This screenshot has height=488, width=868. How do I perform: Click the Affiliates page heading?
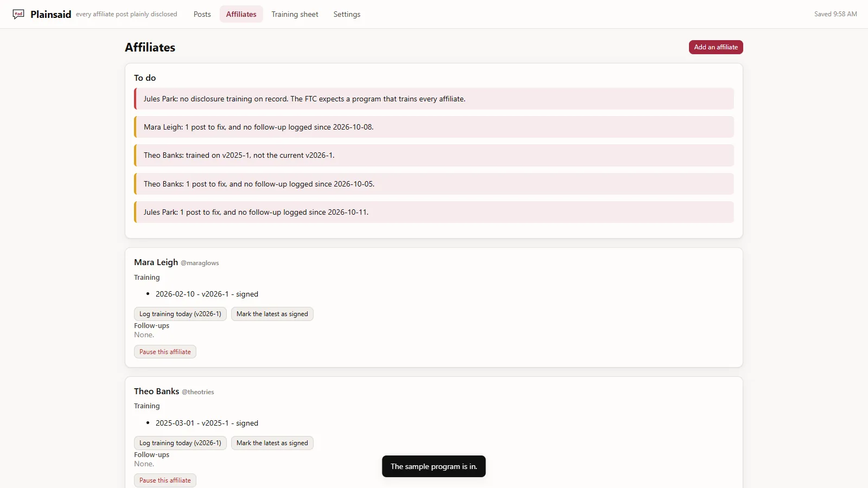coord(150,47)
